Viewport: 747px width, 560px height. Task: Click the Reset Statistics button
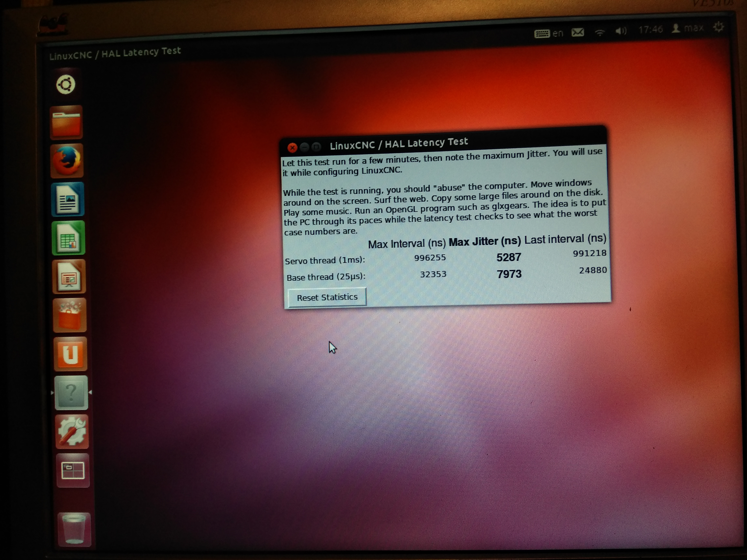(x=327, y=297)
